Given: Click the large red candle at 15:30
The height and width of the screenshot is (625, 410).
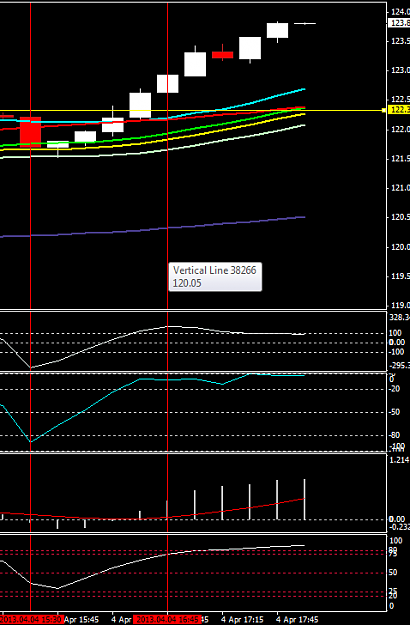Looking at the screenshot, I should tap(30, 132).
